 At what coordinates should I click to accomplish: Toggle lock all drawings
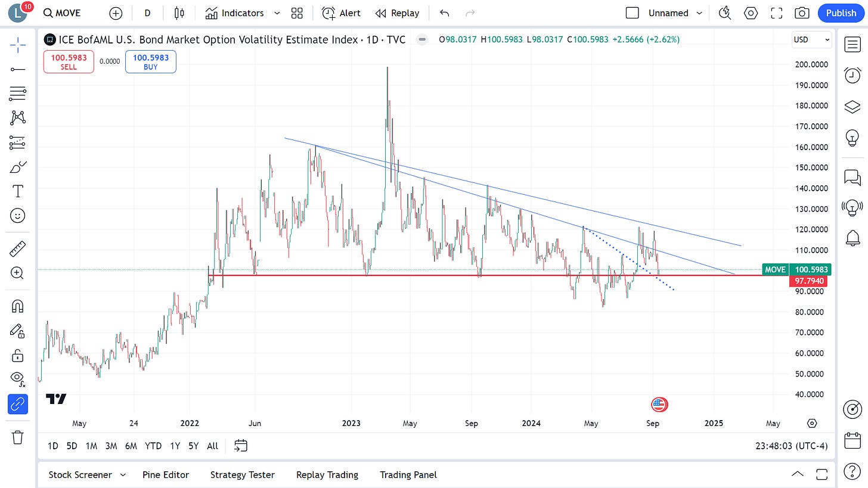(x=18, y=356)
